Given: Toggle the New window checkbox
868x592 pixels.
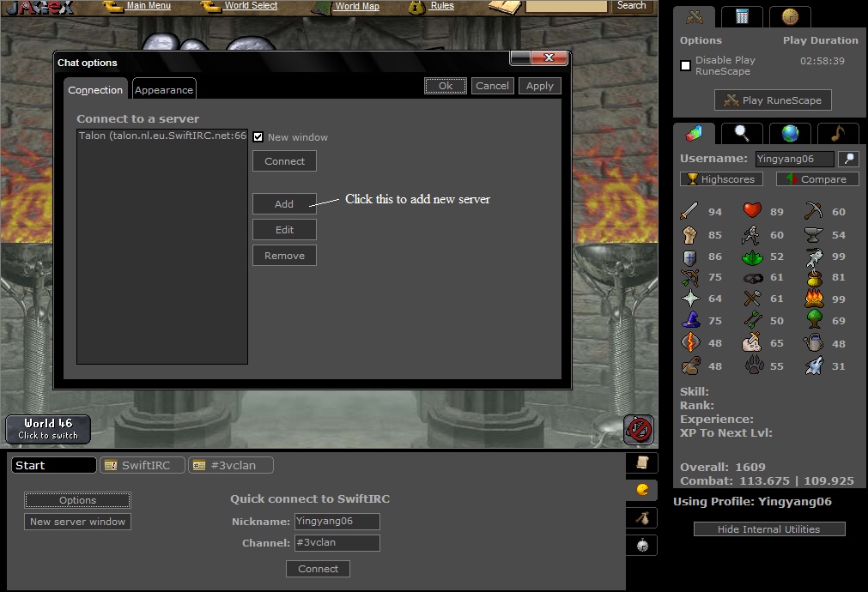Looking at the screenshot, I should (258, 136).
